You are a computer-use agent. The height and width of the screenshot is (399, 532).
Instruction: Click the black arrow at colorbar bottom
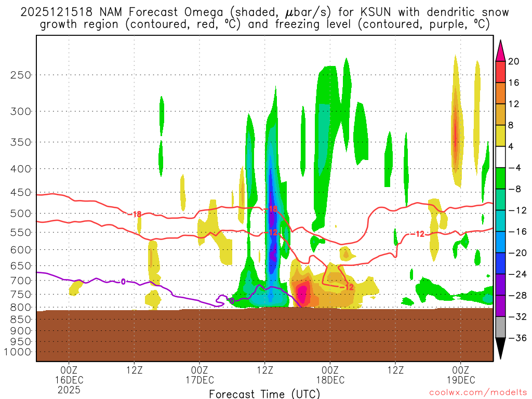(x=500, y=349)
